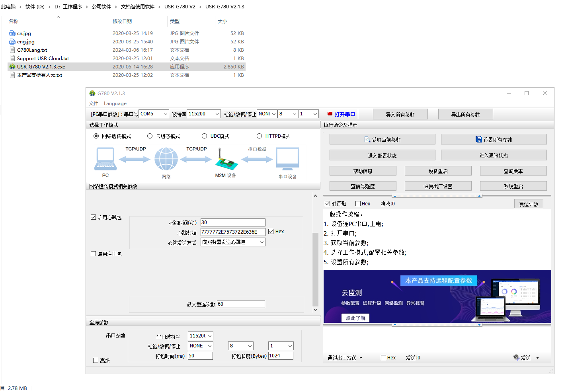The image size is (566, 392).
Task: Toggle the 时间戳 checkbox
Action: point(328,204)
